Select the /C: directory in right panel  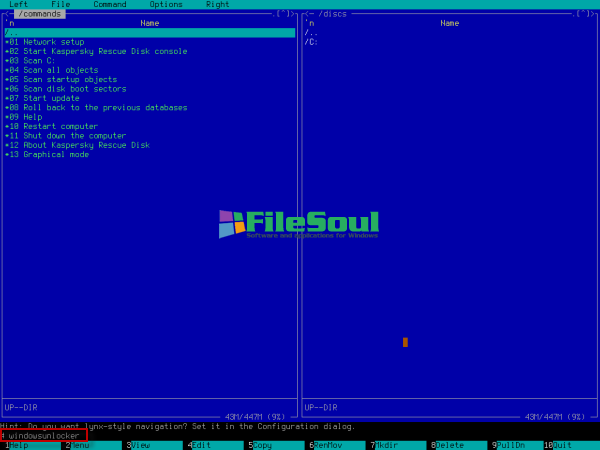311,42
